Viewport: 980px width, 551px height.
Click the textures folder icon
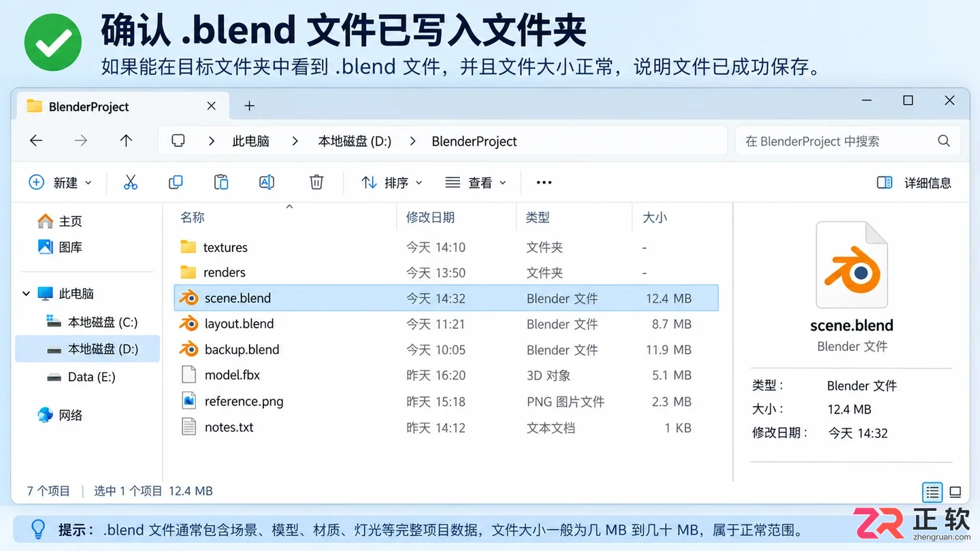189,247
